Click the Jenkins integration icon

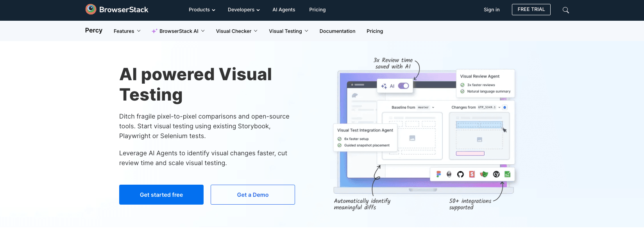tap(449, 174)
